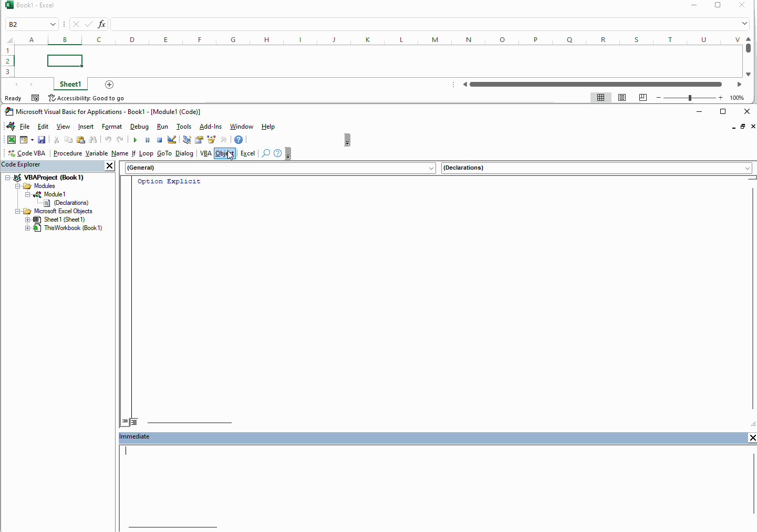The width and height of the screenshot is (757, 532).
Task: Click the Paste clipboard icon
Action: pos(81,140)
